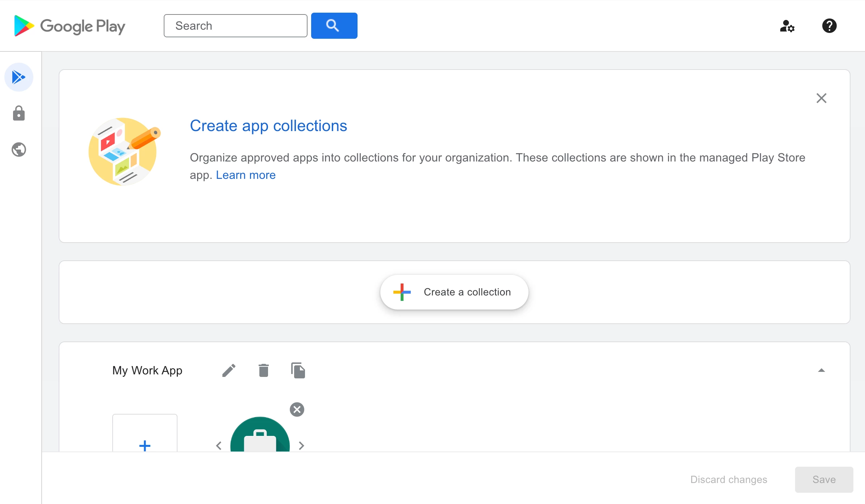Delete the My Work App collection
The image size is (865, 504).
pos(264,370)
